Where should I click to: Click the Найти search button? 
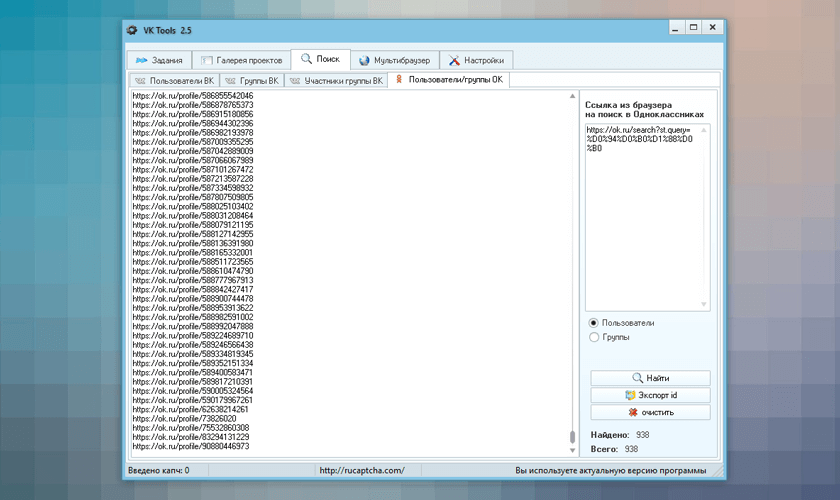650,378
